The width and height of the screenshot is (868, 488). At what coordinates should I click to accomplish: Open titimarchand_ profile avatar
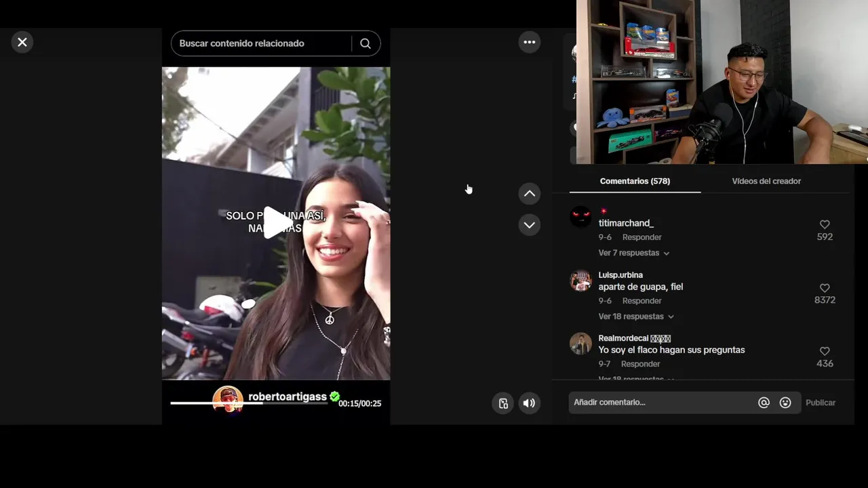(580, 217)
